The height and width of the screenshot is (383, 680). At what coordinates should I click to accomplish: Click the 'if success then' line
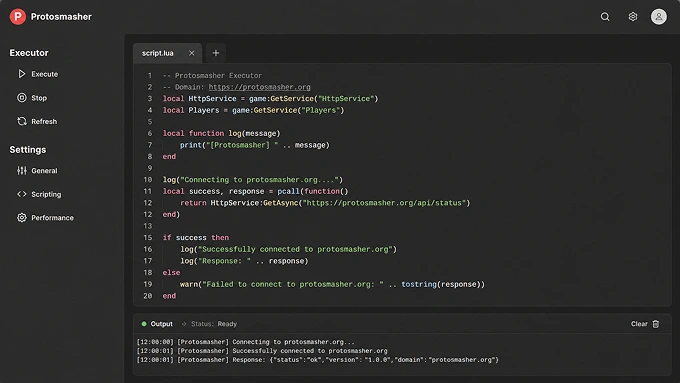tap(196, 238)
